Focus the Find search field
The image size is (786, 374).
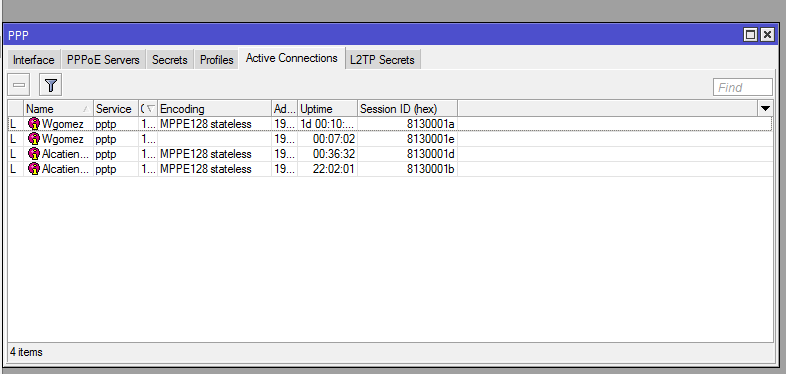click(x=743, y=87)
